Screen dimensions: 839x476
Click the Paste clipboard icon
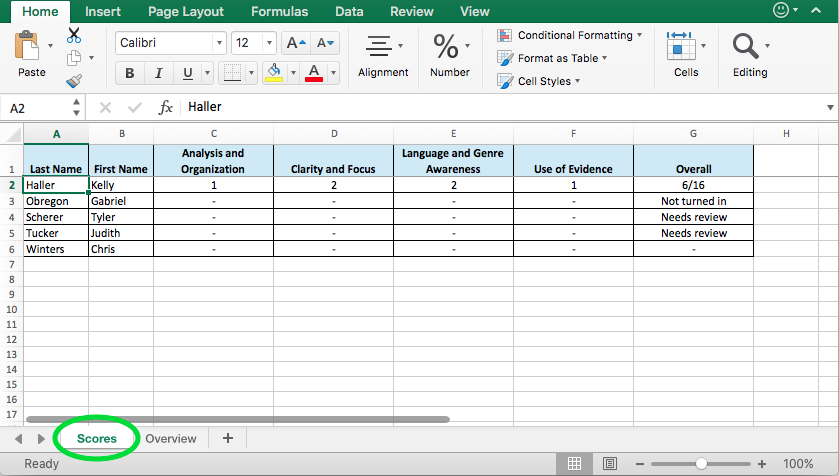click(x=27, y=46)
